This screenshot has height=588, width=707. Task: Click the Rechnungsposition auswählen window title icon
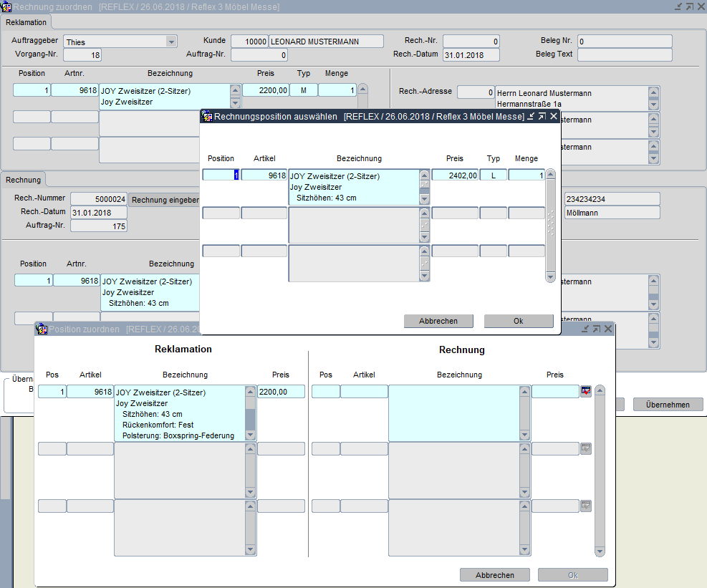tap(206, 117)
